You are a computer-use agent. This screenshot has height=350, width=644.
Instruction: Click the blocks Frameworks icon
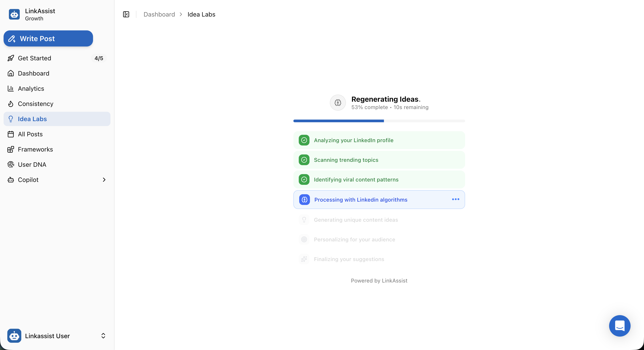click(11, 149)
